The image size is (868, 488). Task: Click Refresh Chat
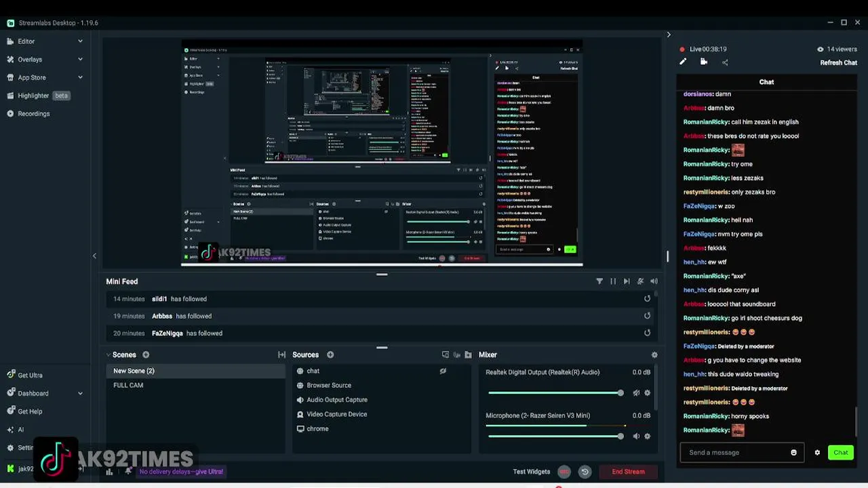[839, 63]
